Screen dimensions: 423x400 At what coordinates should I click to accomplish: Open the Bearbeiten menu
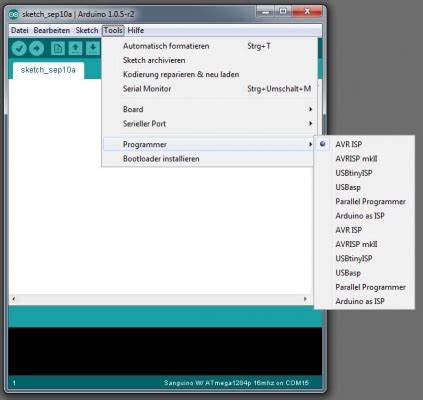coord(52,30)
